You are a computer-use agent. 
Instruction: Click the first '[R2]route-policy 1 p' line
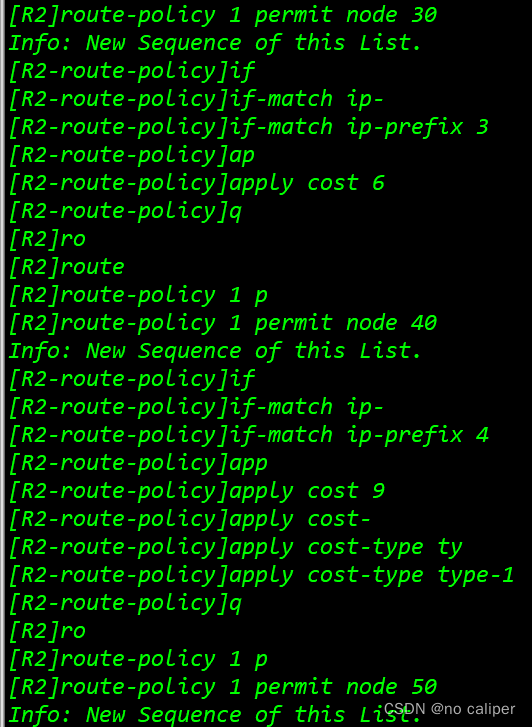(x=138, y=296)
